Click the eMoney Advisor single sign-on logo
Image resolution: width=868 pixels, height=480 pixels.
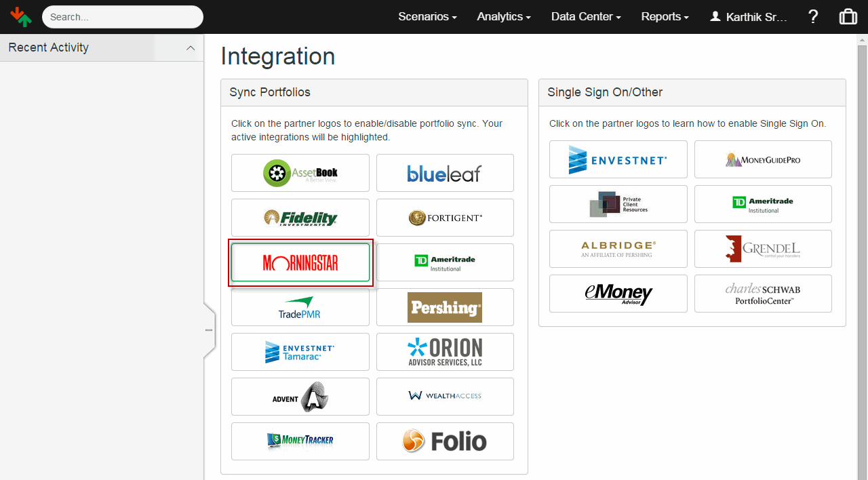[x=618, y=294]
